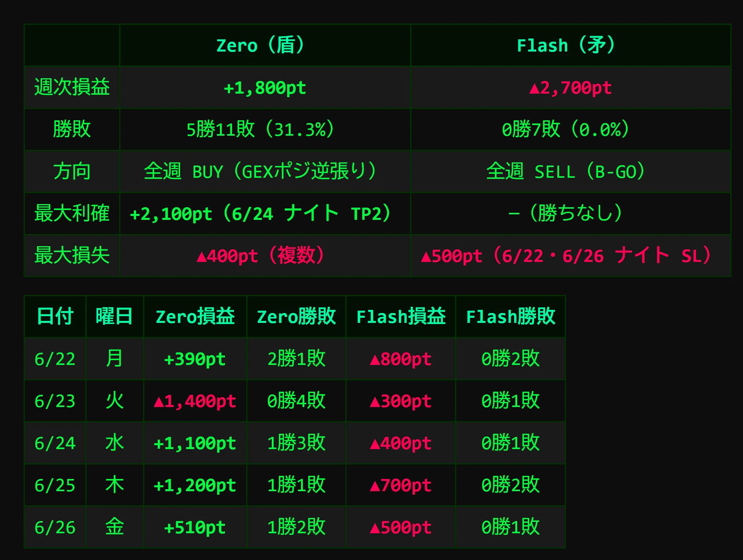Click '全週 BUY（GEXポジ逆張り）' cell
Screen dimensions: 743x560
click(265, 171)
